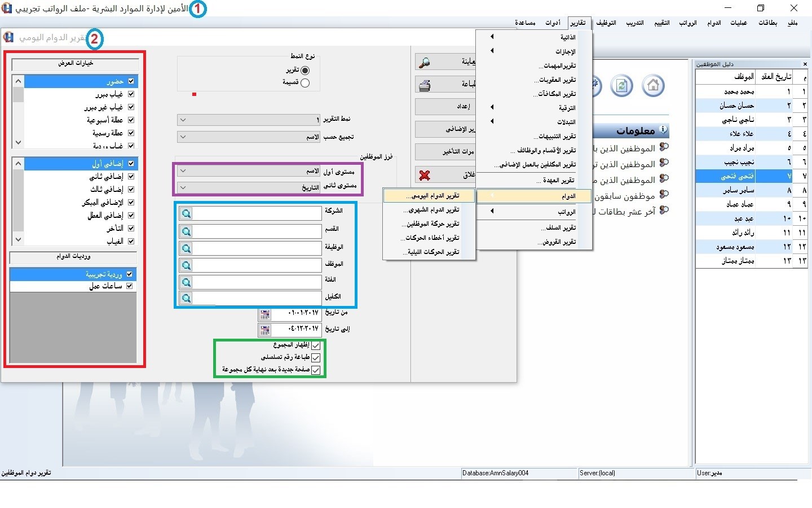Image resolution: width=812 pixels, height=508 pixels.
Task: Click the calendar icon for من تاريخ
Action: click(x=265, y=313)
